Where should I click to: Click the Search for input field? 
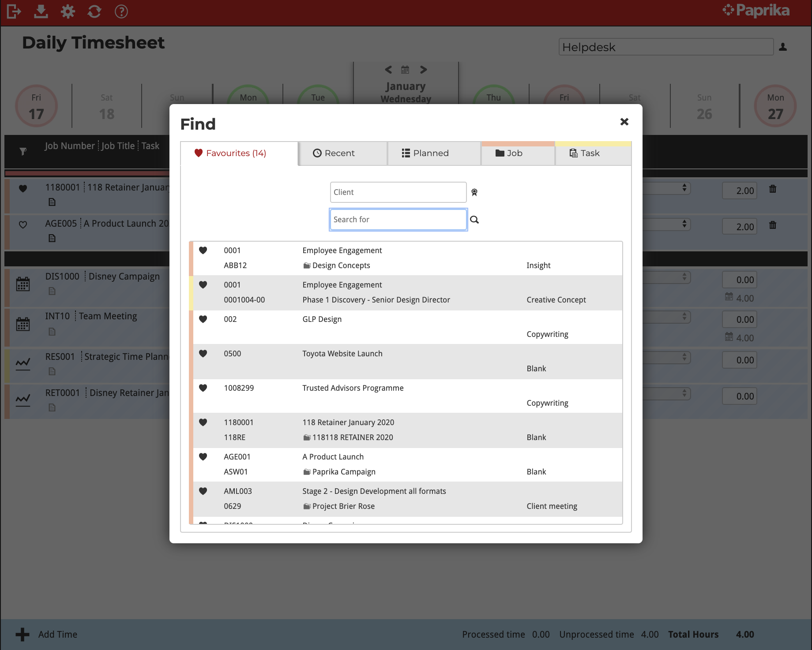[398, 220]
